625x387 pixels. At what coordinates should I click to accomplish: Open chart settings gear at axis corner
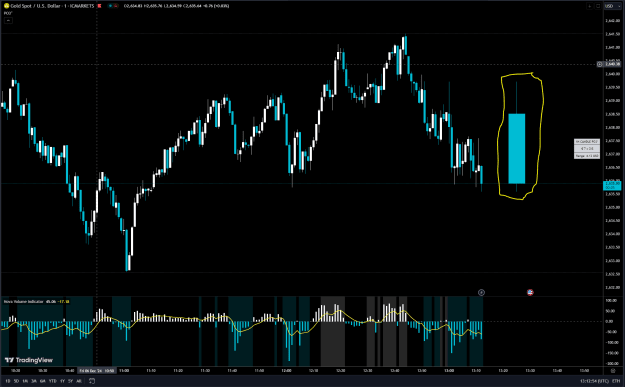[x=613, y=371]
